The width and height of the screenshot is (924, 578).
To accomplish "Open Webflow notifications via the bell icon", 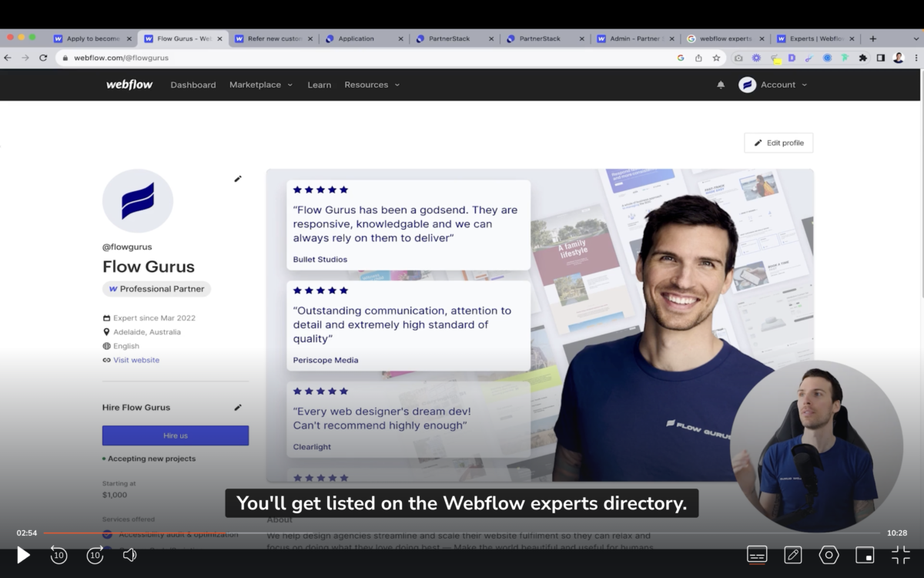I will 720,85.
